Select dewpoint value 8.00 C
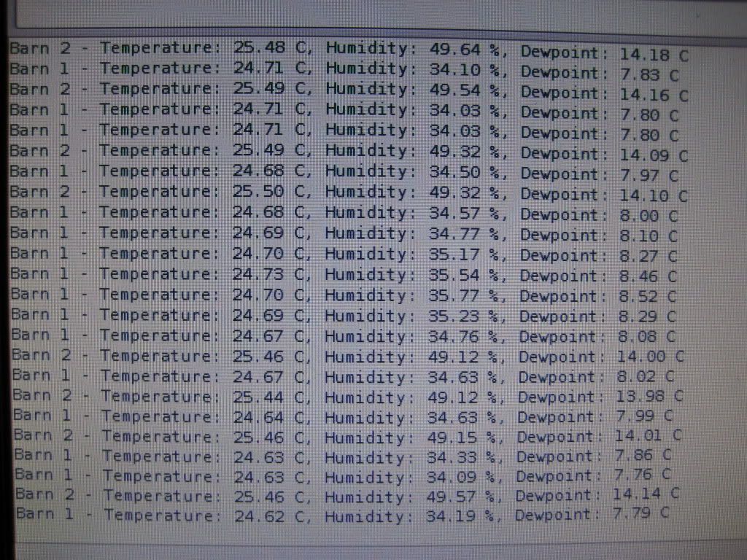This screenshot has height=560, width=747. [649, 216]
